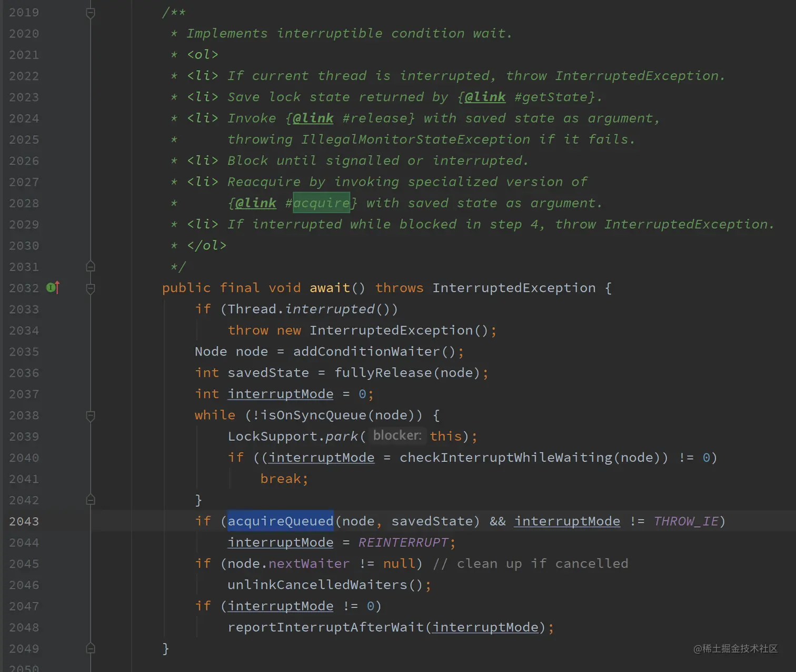Collapse the Javadoc comment fold marker at line 2019

click(91, 13)
